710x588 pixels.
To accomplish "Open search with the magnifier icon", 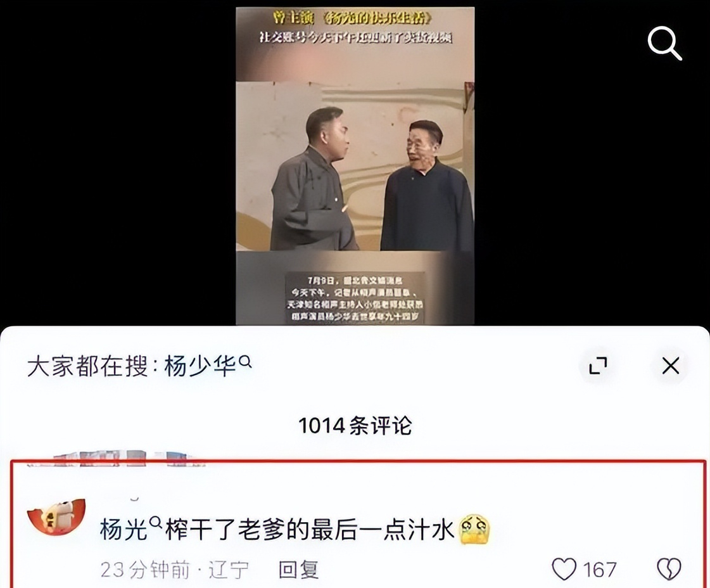I will (x=664, y=43).
